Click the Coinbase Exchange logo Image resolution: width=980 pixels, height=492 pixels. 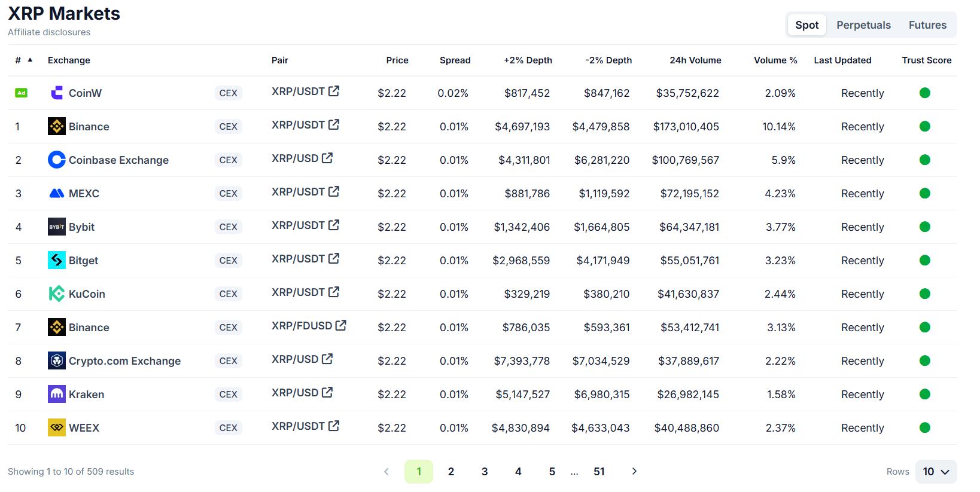[57, 160]
